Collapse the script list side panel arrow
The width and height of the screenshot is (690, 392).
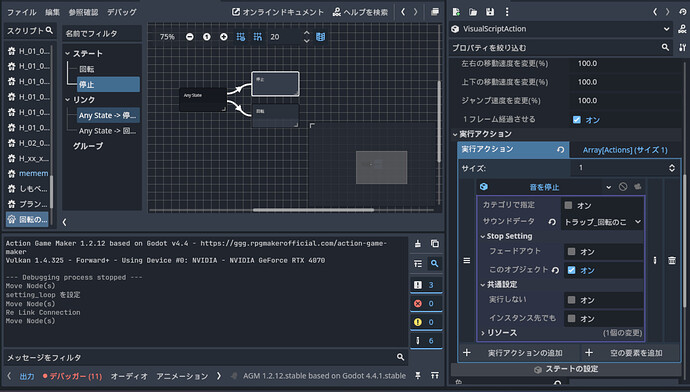(x=64, y=222)
